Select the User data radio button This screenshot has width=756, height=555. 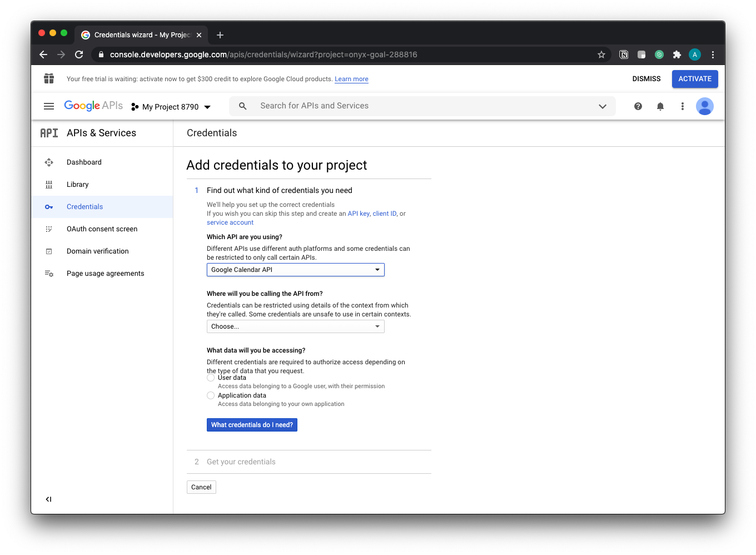[211, 378]
